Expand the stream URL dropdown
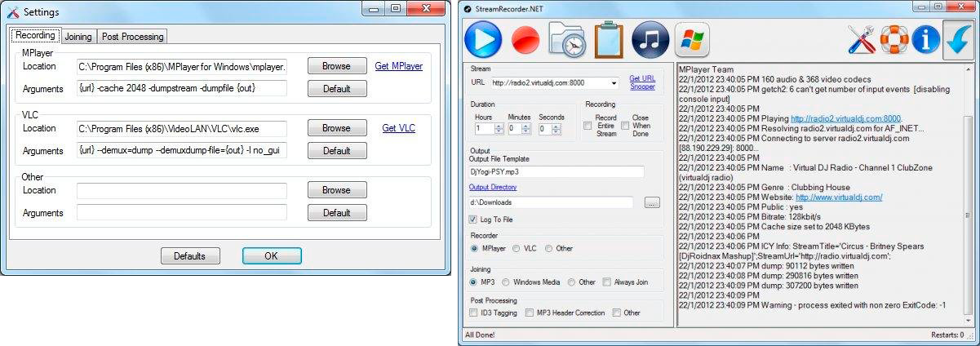980x346 pixels. click(x=614, y=82)
